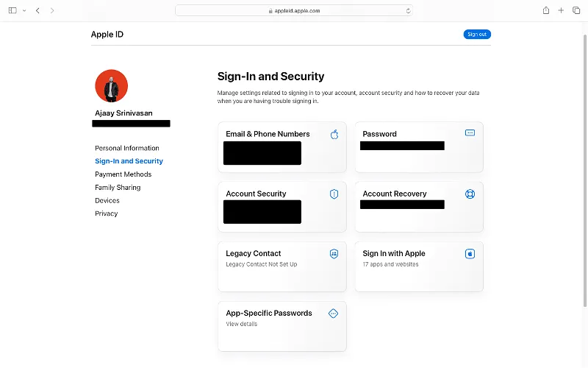Click the App-Specific Passwords diamond icon
Screen dimensions: 588x368
[334, 314]
